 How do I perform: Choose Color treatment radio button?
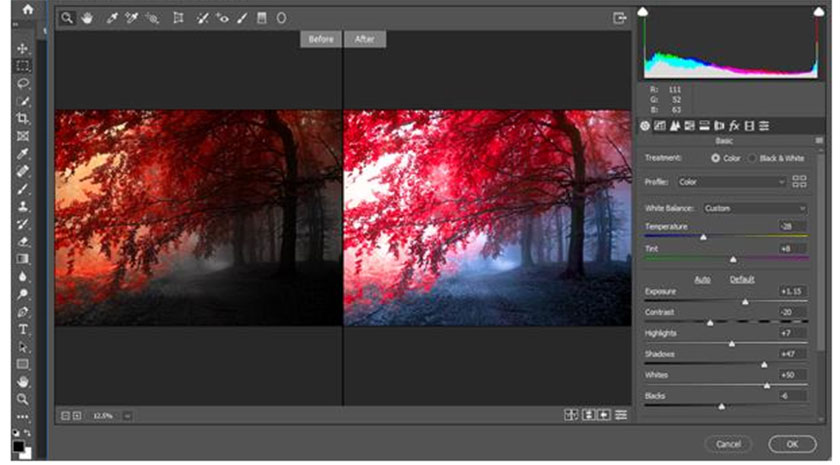(715, 158)
